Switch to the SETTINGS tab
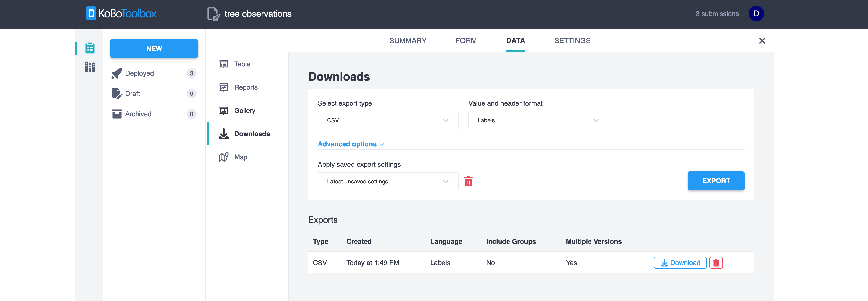Viewport: 868px width, 301px height. (x=572, y=40)
